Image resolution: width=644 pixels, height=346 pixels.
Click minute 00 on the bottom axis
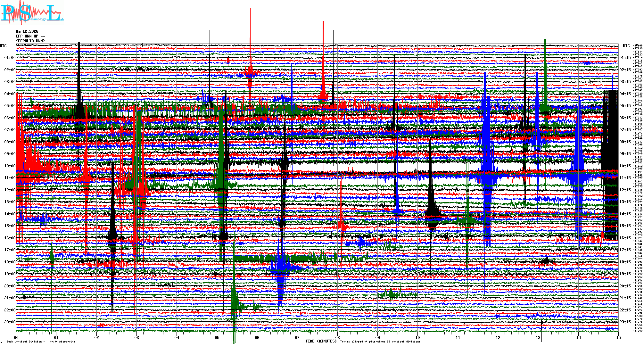16,337
